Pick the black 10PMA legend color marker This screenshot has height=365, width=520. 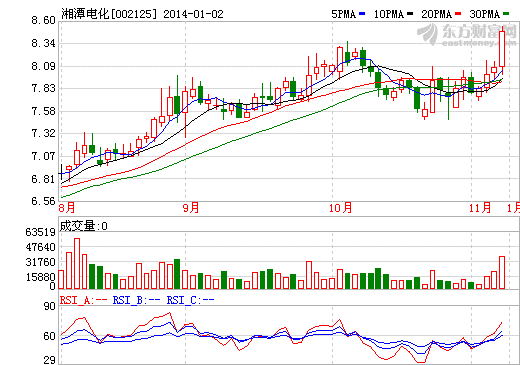[410, 14]
